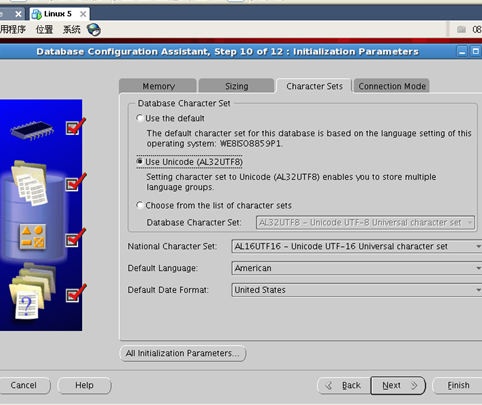The width and height of the screenshot is (482, 405).
Task: Click red checkmark beside documents cylinder
Action: [x=76, y=182]
